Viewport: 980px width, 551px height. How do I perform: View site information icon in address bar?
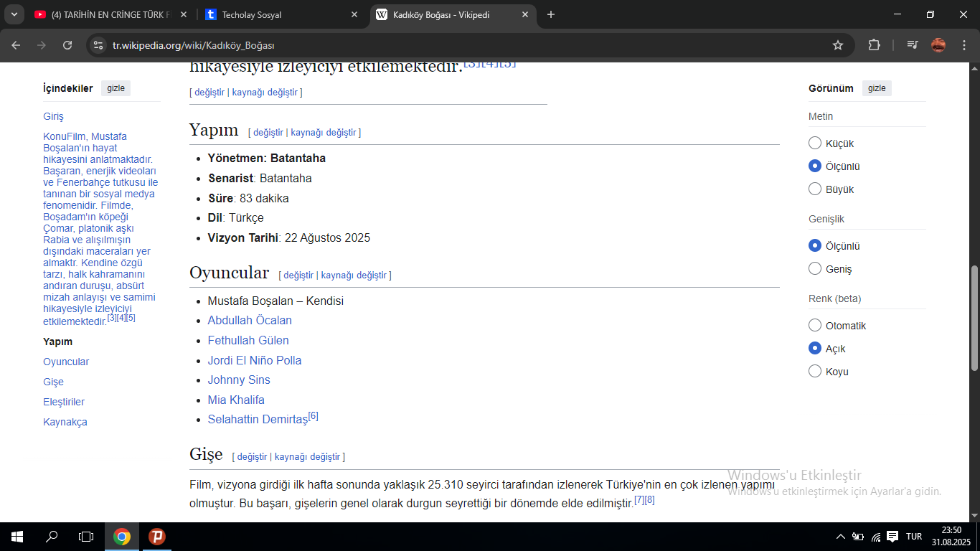click(99, 45)
